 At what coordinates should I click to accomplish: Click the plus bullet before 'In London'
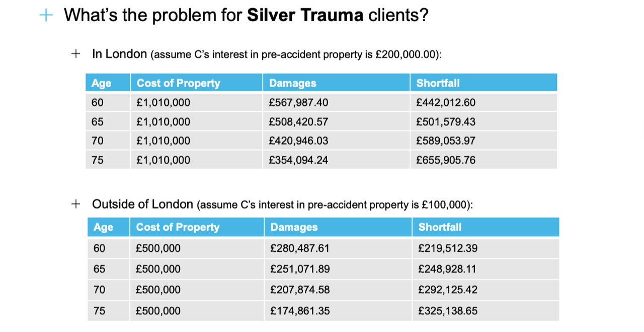tap(75, 53)
